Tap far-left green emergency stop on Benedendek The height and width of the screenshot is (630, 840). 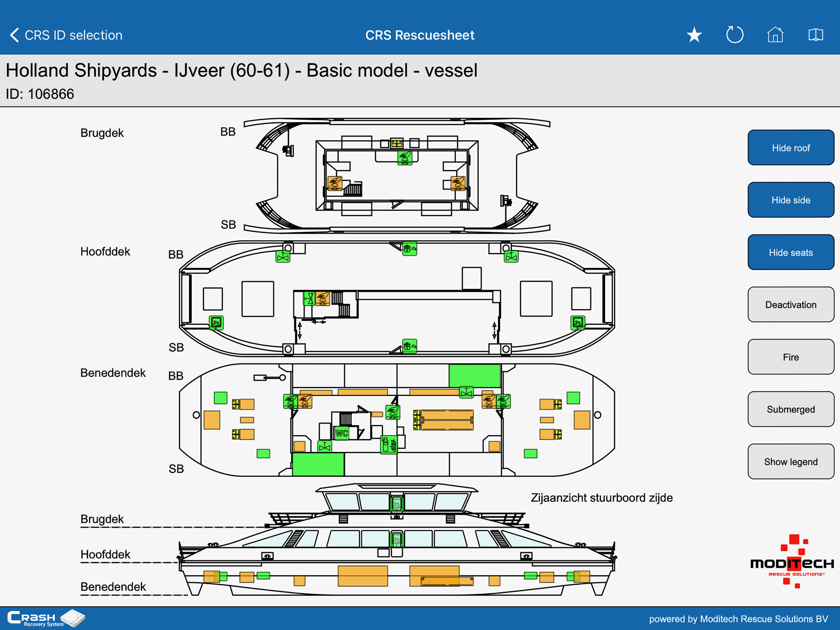[290, 401]
